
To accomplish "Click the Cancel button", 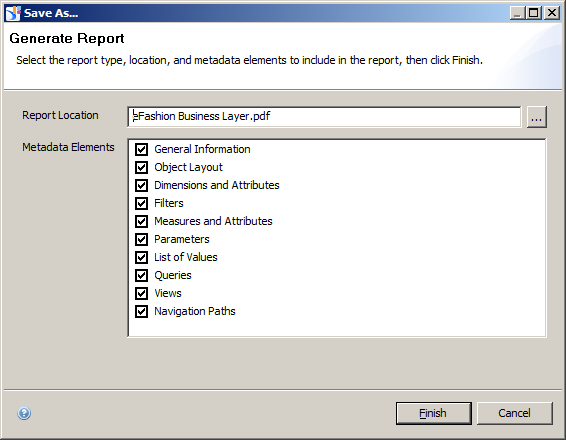I will [x=514, y=413].
